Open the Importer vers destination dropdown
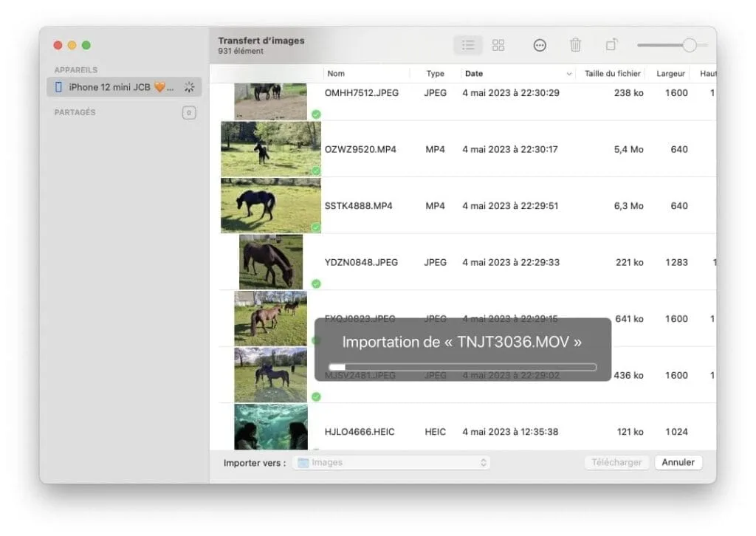Image resolution: width=756 pixels, height=536 pixels. click(x=484, y=462)
